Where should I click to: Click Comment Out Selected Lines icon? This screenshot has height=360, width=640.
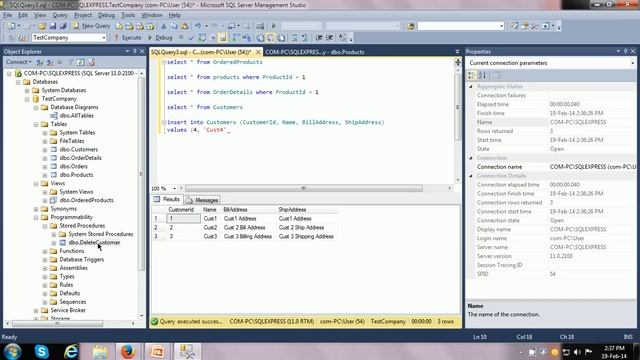point(294,38)
